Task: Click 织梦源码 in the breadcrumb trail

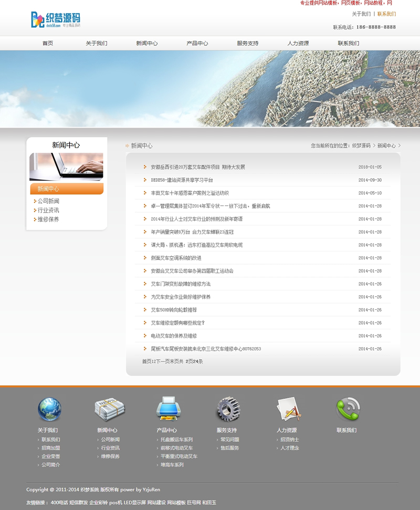Action: click(x=361, y=146)
